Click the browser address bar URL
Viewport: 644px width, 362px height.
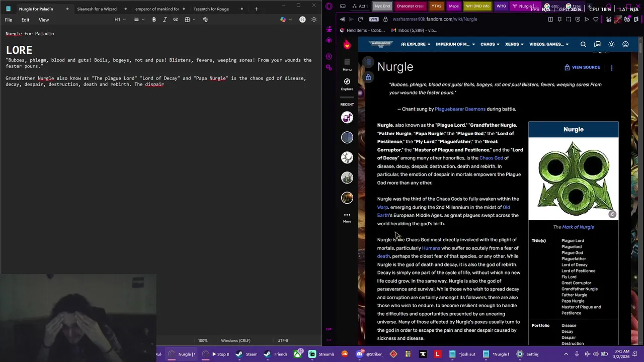pos(435,19)
